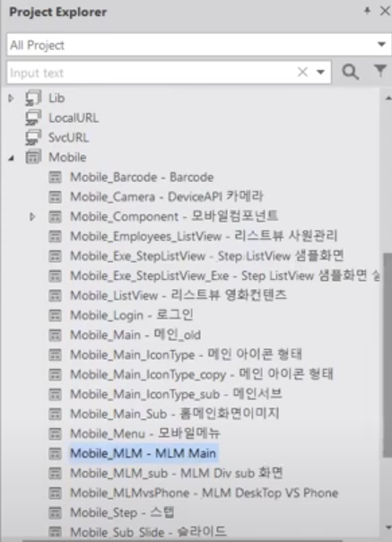392x542 pixels.
Task: Expand the Lib tree node
Action: coord(11,98)
